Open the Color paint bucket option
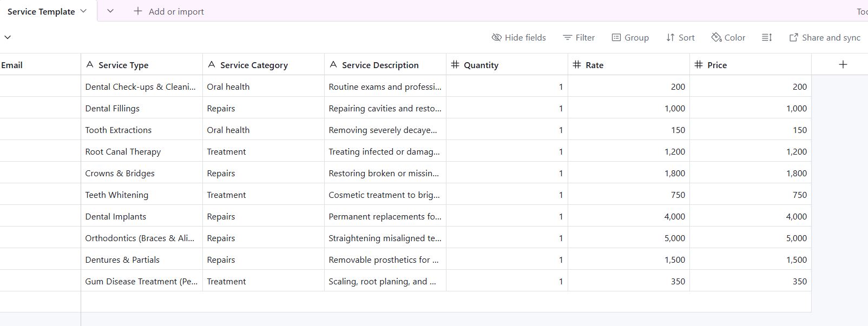The height and width of the screenshot is (326, 868). point(716,37)
